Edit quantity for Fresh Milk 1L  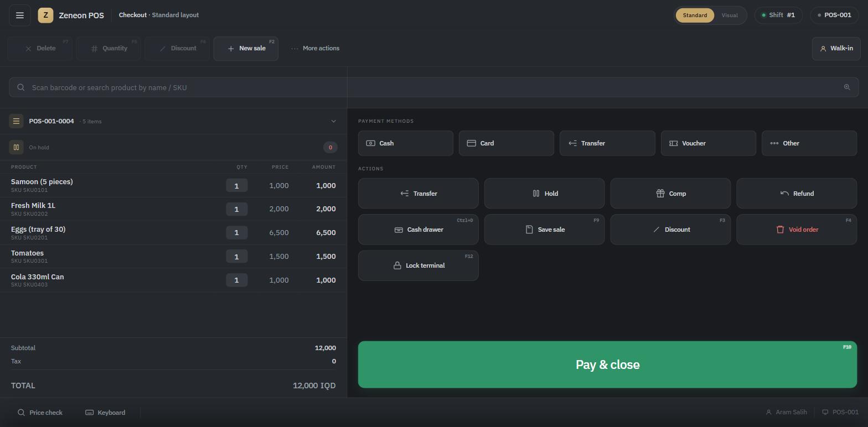pos(236,209)
